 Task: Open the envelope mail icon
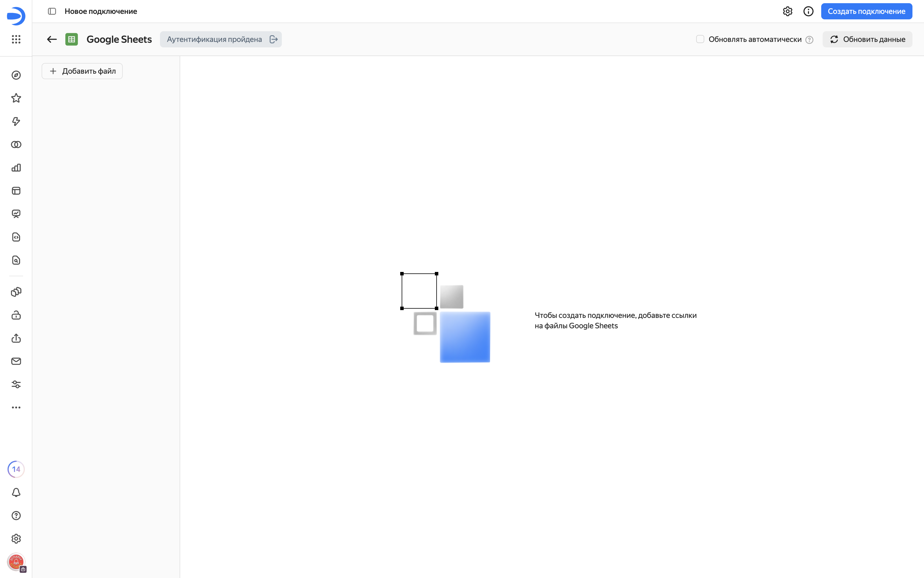[16, 361]
